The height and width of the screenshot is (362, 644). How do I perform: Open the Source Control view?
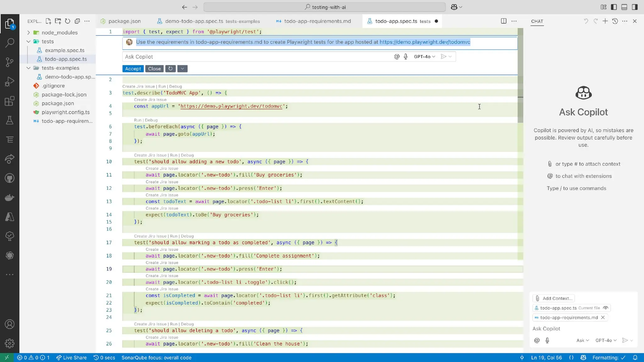pyautogui.click(x=9, y=62)
